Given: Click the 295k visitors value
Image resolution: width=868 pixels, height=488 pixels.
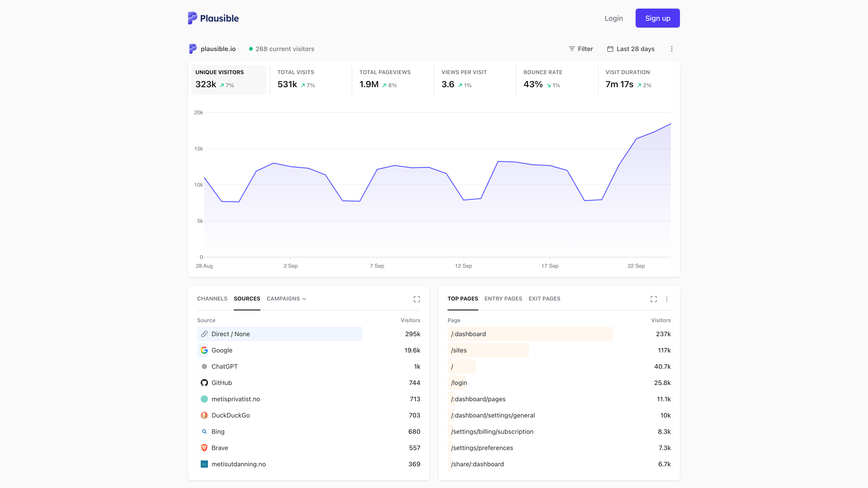Looking at the screenshot, I should point(413,334).
